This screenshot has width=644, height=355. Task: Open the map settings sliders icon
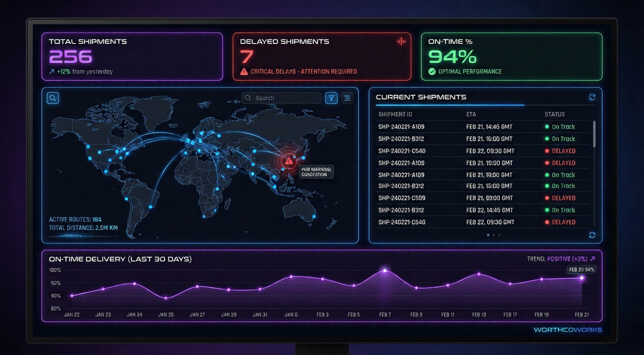(346, 98)
